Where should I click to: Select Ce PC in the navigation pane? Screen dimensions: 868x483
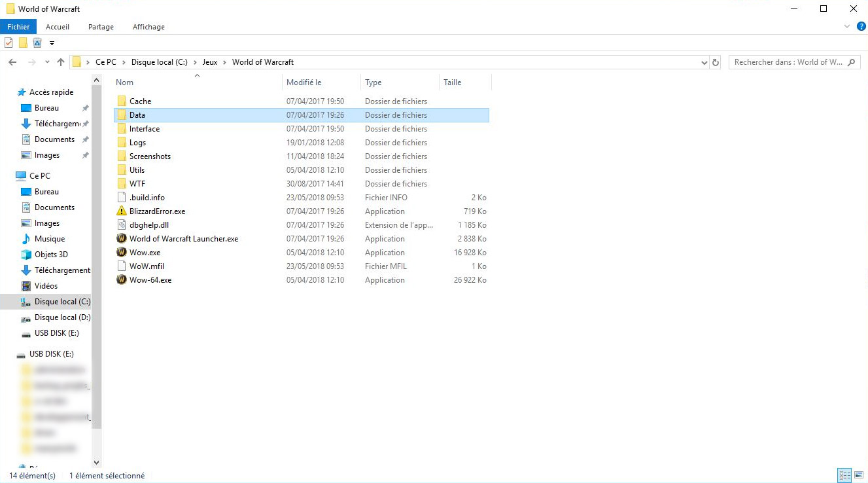point(39,176)
